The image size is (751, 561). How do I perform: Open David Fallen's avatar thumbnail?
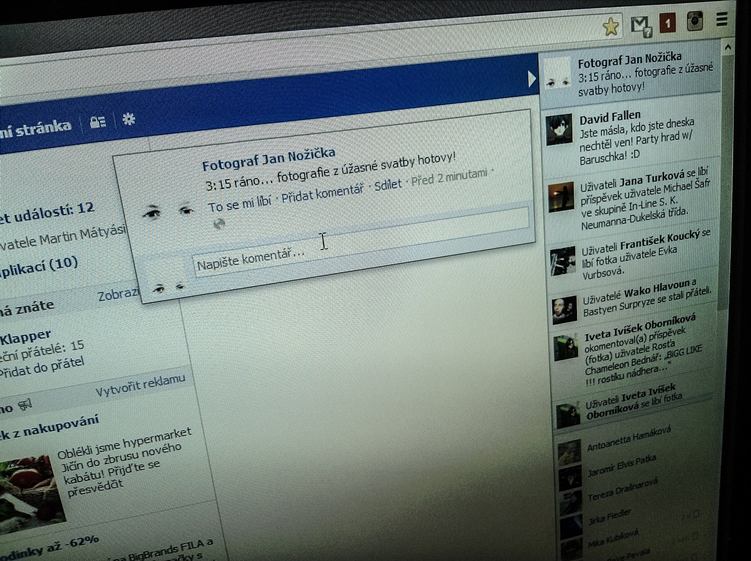click(559, 129)
